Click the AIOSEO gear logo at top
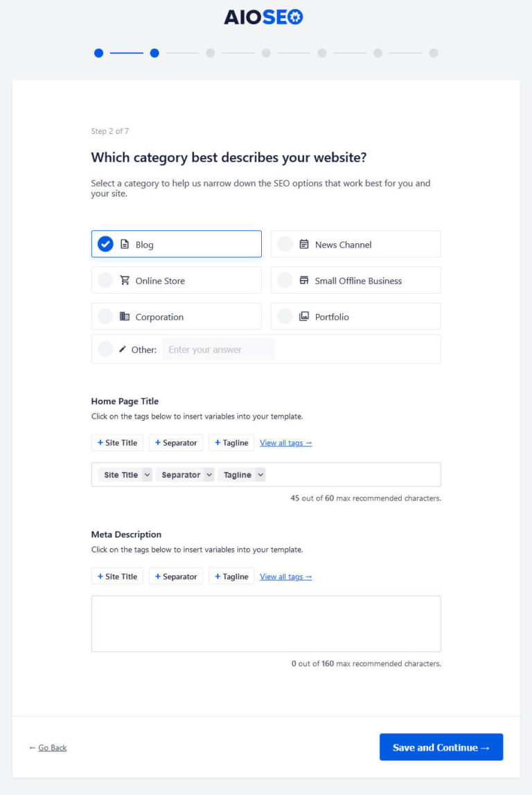This screenshot has height=795, width=532. (x=294, y=16)
